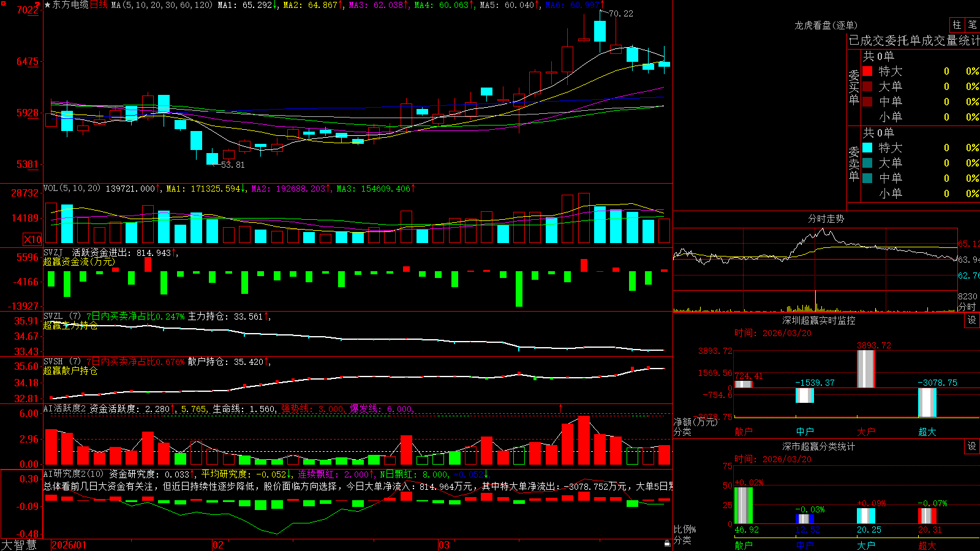Click the red 日线 period label
Viewport: 980px width, 551px height.
pos(99,5)
